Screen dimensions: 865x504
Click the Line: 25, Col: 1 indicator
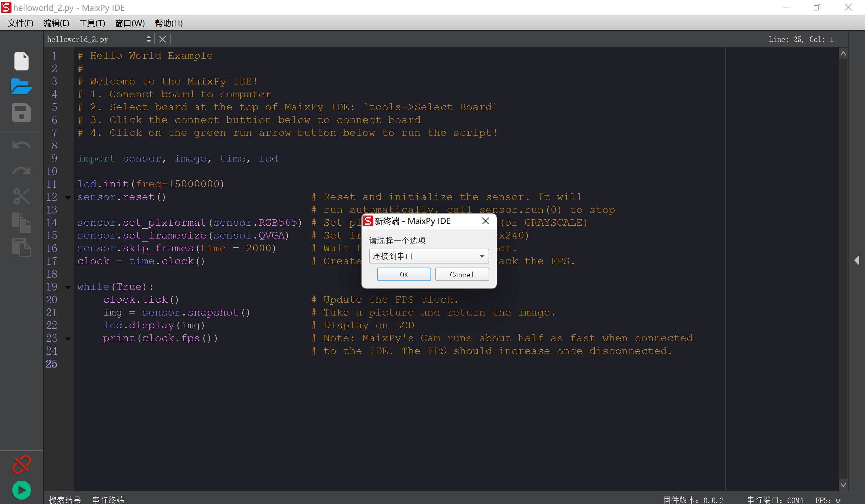(x=801, y=40)
